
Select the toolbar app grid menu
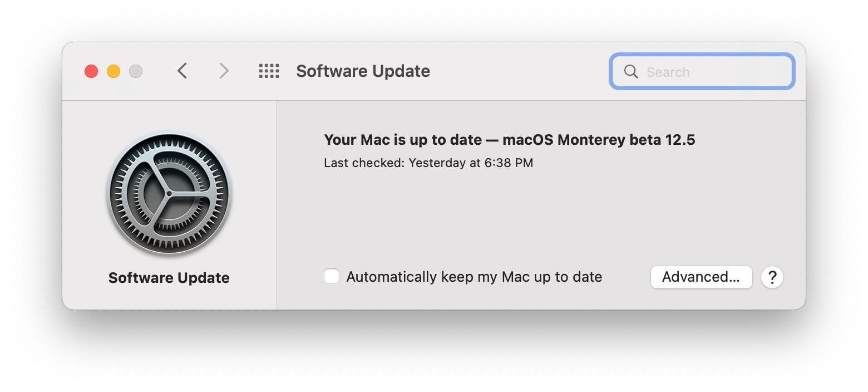pos(269,71)
